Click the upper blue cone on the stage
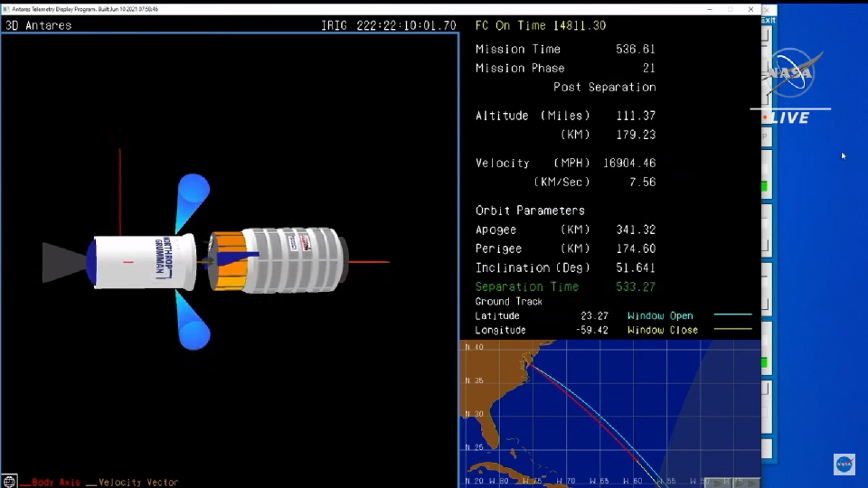Image resolution: width=868 pixels, height=488 pixels. (x=192, y=197)
